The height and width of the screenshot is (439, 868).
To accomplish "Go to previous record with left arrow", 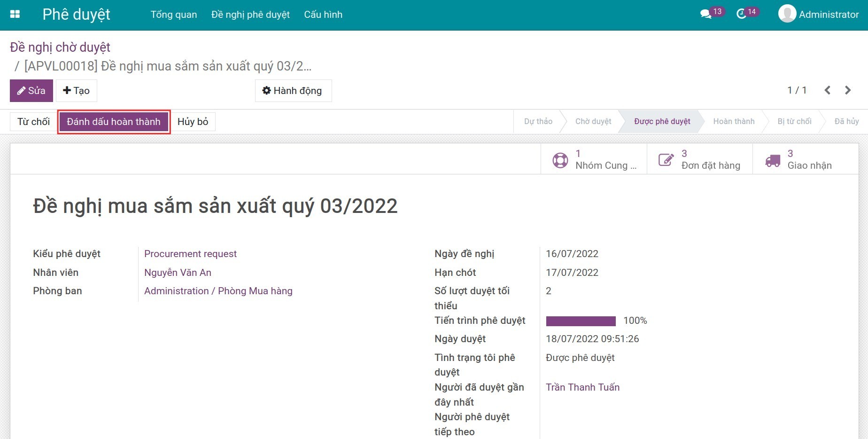I will [x=827, y=90].
